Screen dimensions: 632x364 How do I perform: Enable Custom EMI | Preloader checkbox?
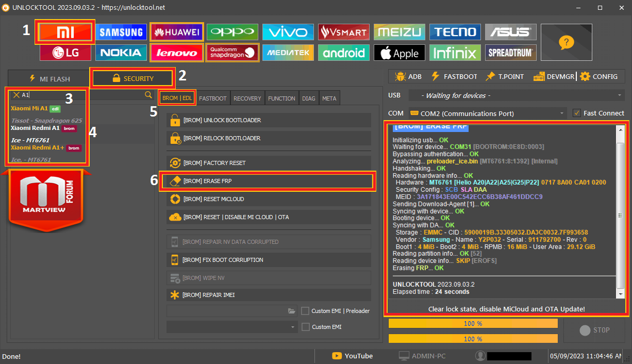[305, 311]
